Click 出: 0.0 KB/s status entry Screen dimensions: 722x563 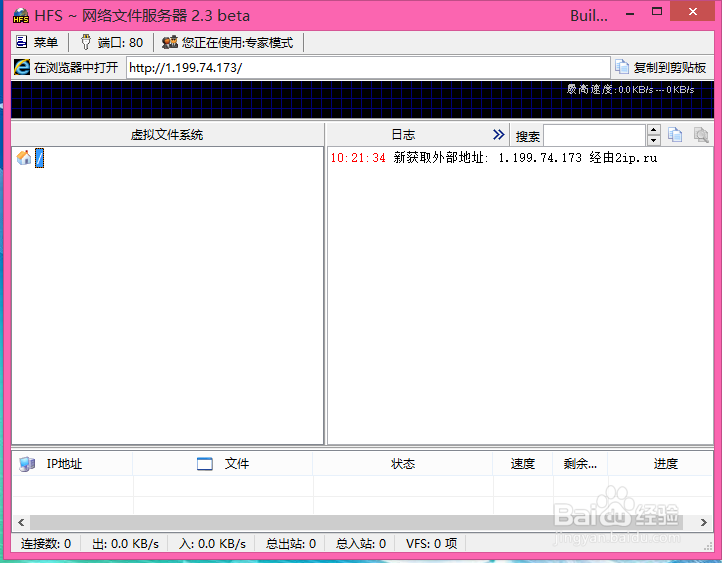[x=125, y=544]
